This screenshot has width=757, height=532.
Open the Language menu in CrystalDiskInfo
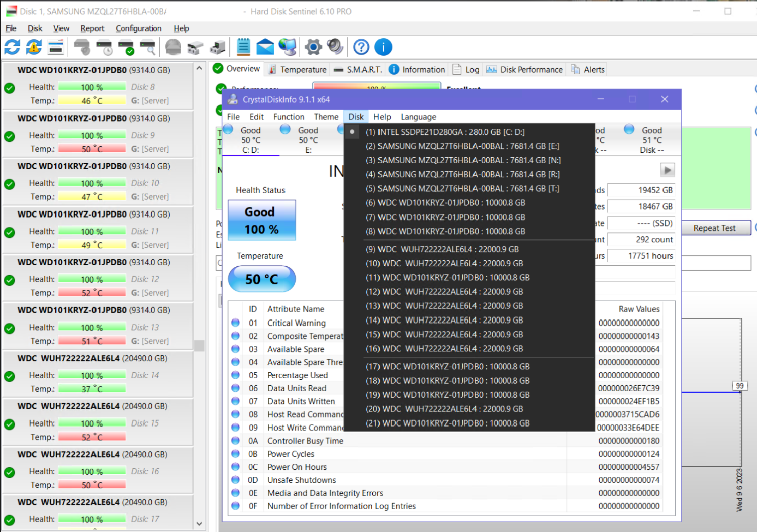pos(418,117)
